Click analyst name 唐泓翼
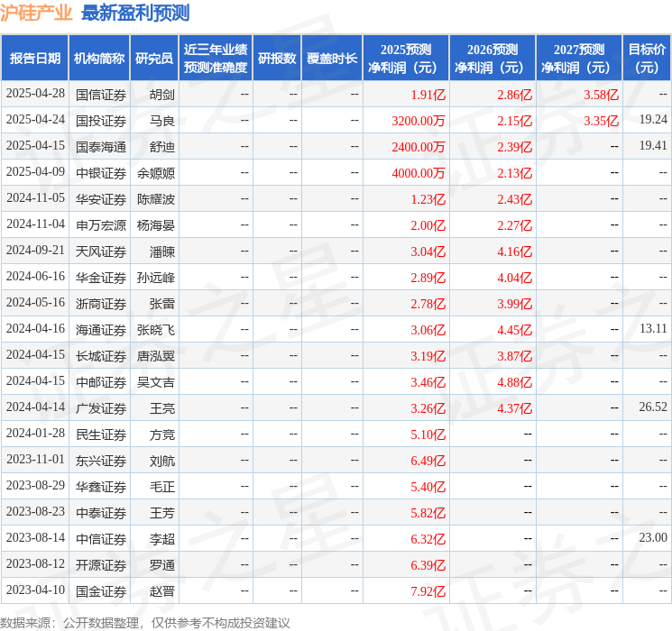 156,356
